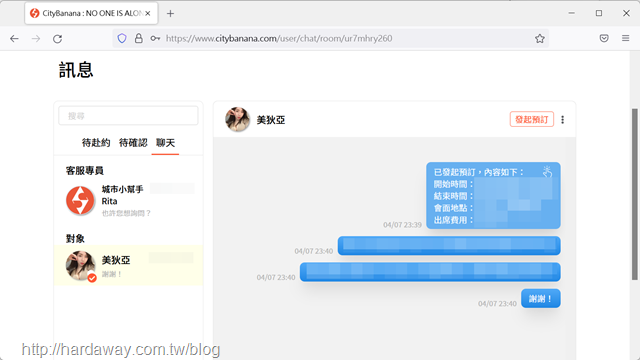Click the page vertical scrollbar
640x360 pixels.
point(635,194)
